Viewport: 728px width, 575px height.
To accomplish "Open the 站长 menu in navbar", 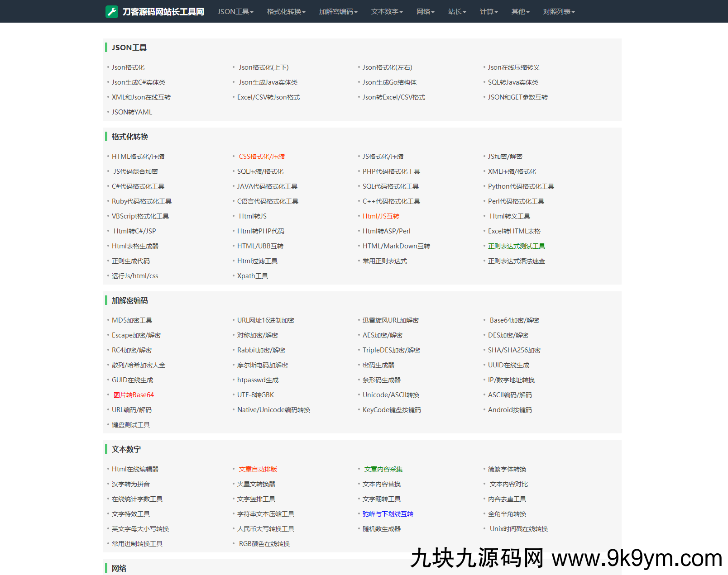I will coord(457,12).
